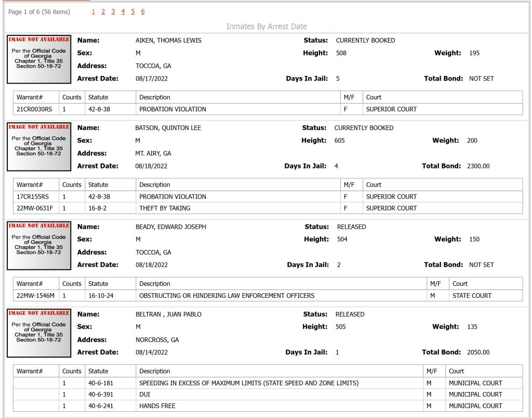This screenshot has height=418, width=532.
Task: Click Batson Quinton Lee image placeholder
Action: [39, 147]
